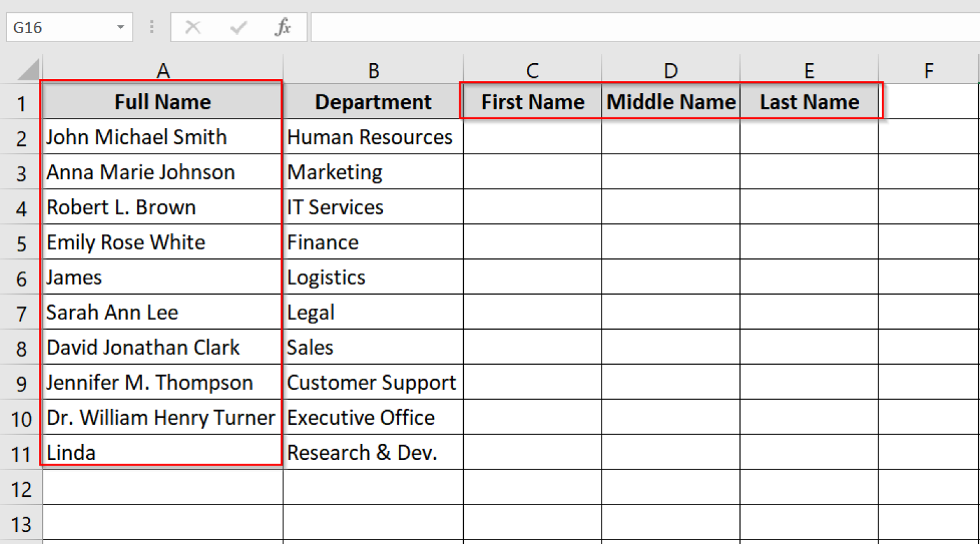The width and height of the screenshot is (980, 544).
Task: Select the Middle Name header cell
Action: click(671, 101)
